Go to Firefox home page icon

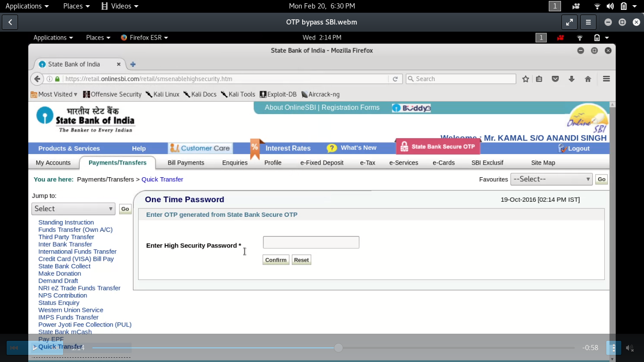[588, 79]
